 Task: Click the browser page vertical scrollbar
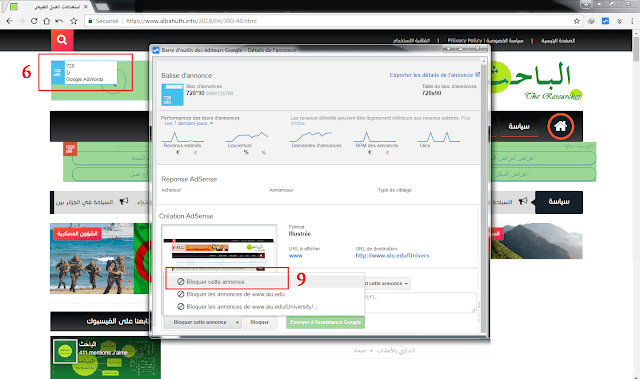pyautogui.click(x=636, y=204)
